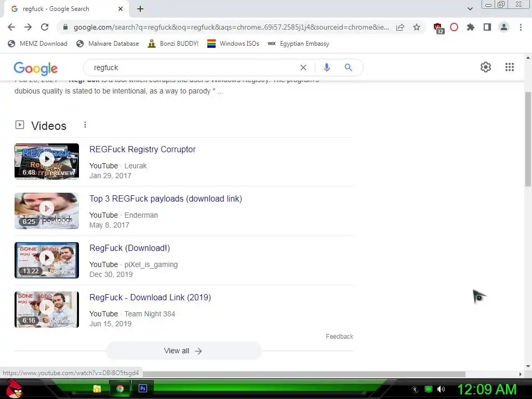The height and width of the screenshot is (399, 532).
Task: Open the File Explorer taskbar icon
Action: coord(97,389)
